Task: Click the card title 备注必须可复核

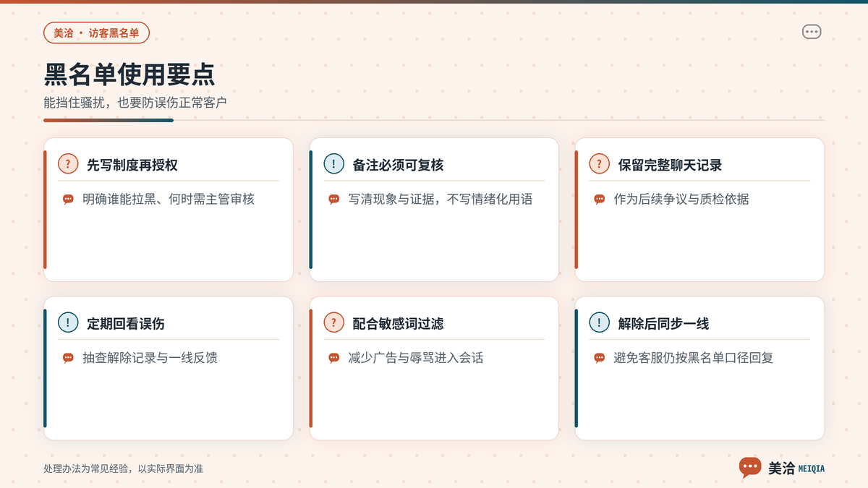Action: tap(398, 165)
